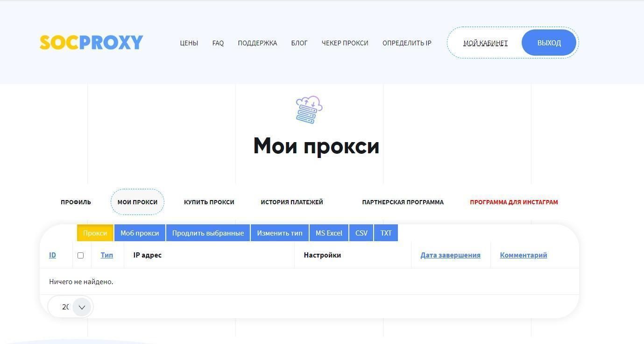The width and height of the screenshot is (644, 344).
Task: Switch to Моб прокси list
Action: [140, 233]
